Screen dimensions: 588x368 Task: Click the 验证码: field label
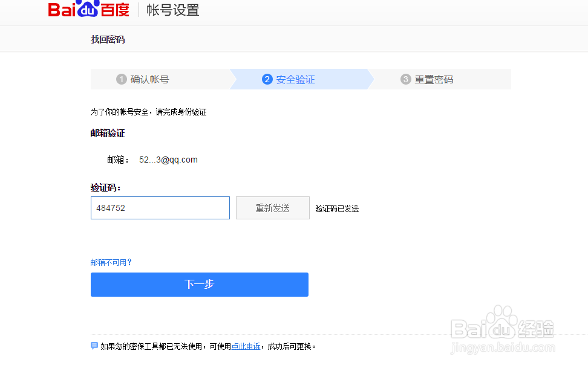pyautogui.click(x=105, y=187)
